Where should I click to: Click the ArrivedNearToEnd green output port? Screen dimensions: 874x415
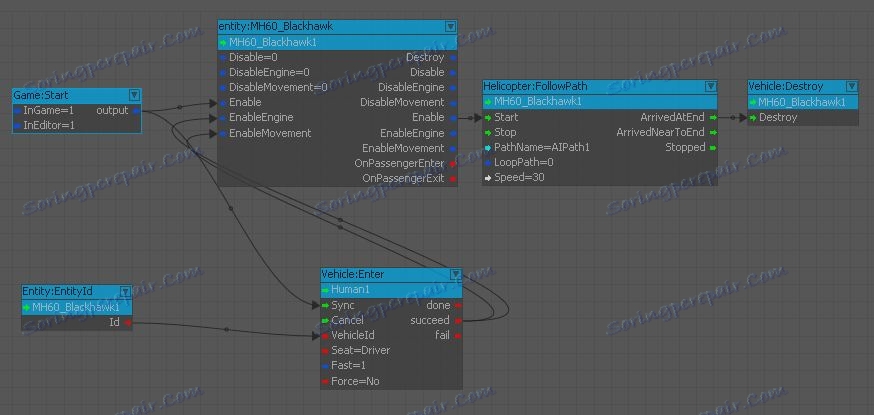[x=712, y=133]
